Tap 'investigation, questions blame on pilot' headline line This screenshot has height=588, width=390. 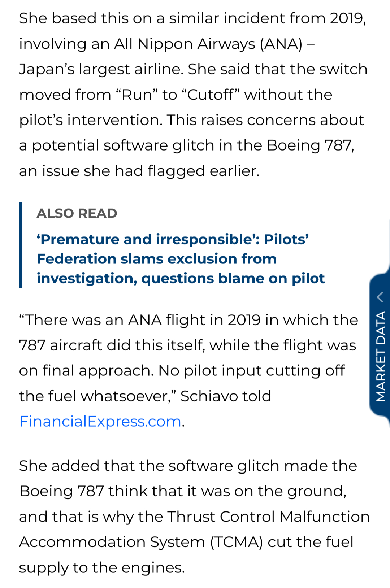181,278
